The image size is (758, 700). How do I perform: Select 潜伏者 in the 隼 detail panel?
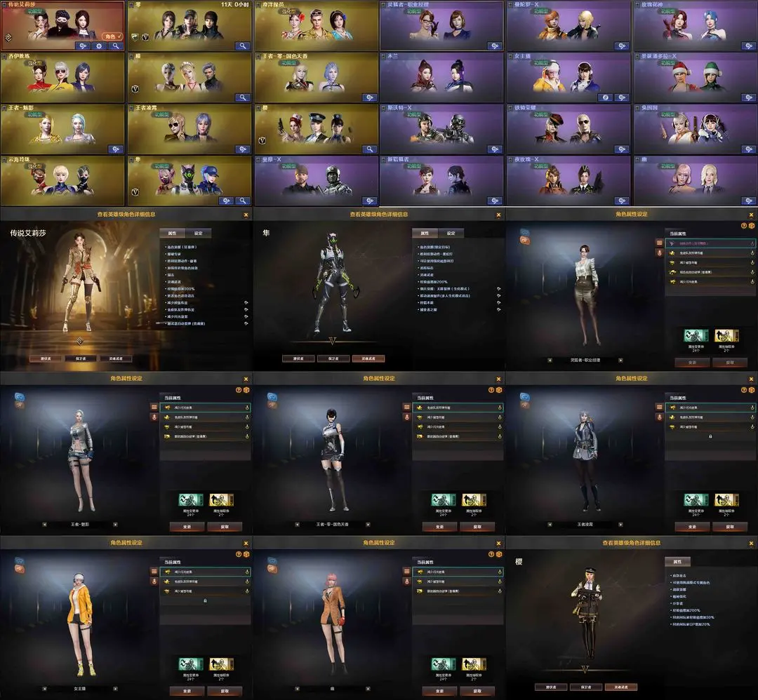coord(298,358)
